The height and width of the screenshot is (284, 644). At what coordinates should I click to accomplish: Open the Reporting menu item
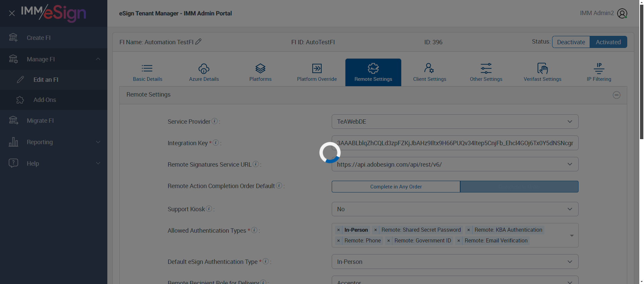pyautogui.click(x=54, y=142)
